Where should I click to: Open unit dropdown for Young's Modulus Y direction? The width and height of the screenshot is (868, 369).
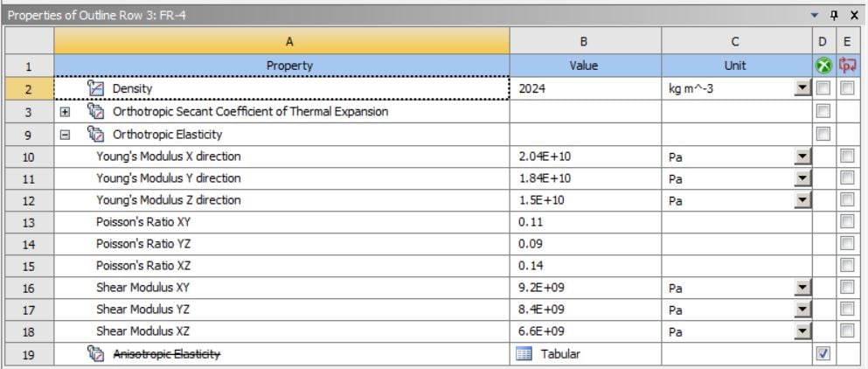tap(802, 178)
